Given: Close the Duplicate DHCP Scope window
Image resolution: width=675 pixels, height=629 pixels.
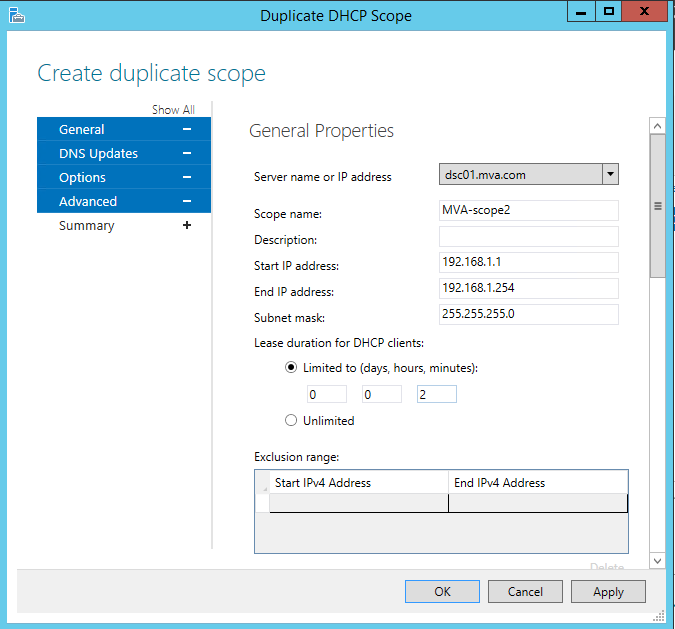Looking at the screenshot, I should [644, 11].
